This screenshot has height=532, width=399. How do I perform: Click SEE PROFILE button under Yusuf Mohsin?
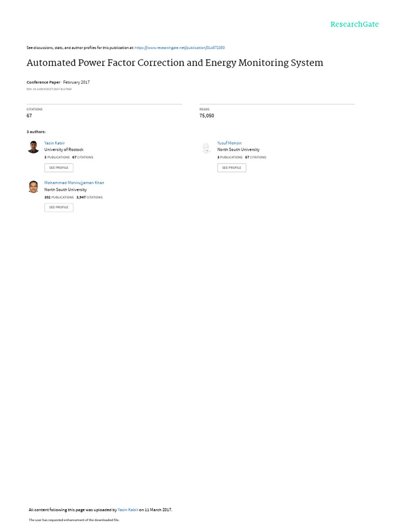click(x=232, y=168)
